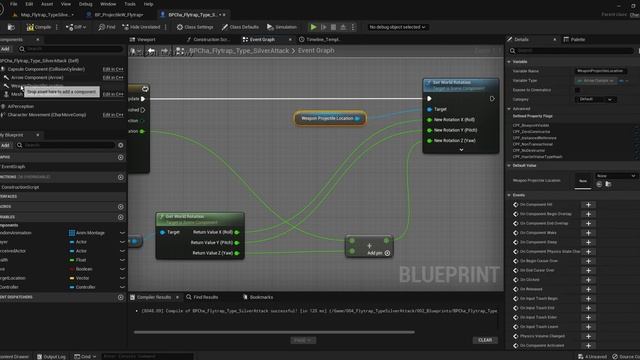The width and height of the screenshot is (640, 360).
Task: Switch to the Map_Flytrap_TypeSilve document tab
Action: tap(43, 15)
